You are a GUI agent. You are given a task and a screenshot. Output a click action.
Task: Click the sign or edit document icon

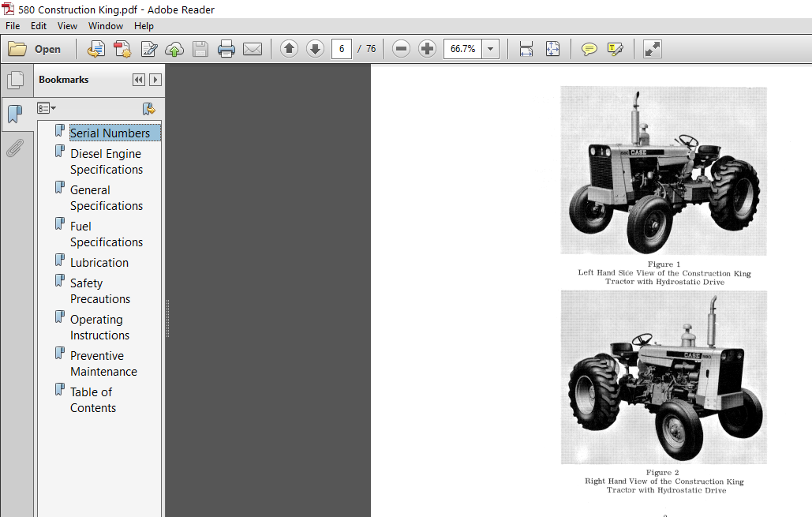click(149, 49)
